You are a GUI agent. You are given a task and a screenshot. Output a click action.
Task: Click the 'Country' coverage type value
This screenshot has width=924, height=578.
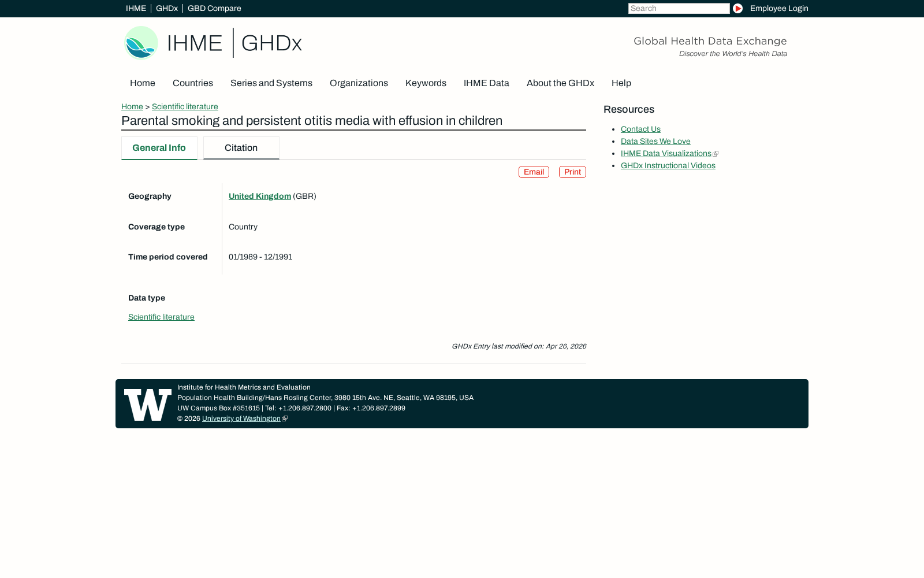[243, 227]
